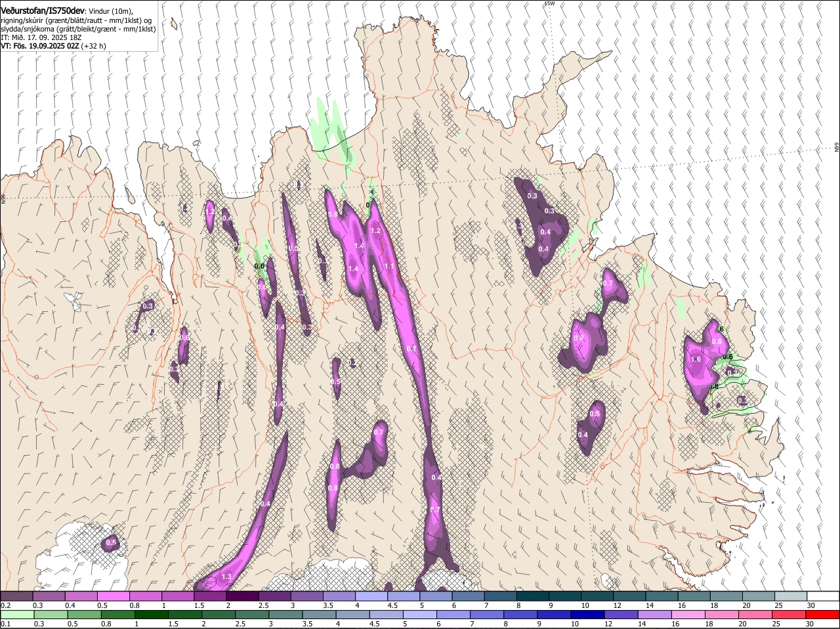
Task: Select the lower legend green 0.3 swatch
Action: [51, 615]
